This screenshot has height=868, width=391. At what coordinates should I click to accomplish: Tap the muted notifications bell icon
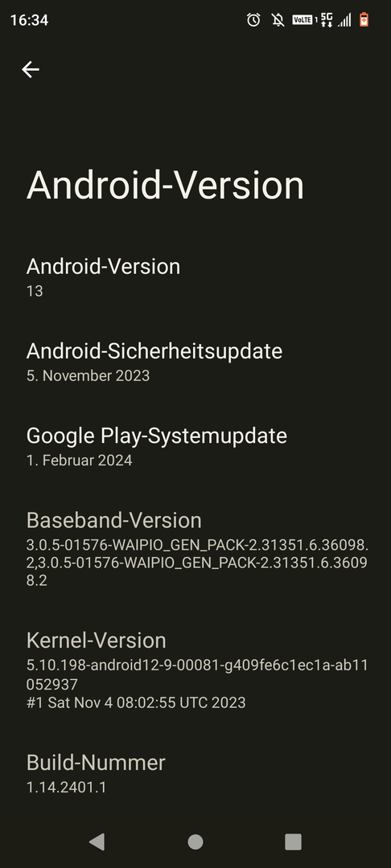click(278, 20)
